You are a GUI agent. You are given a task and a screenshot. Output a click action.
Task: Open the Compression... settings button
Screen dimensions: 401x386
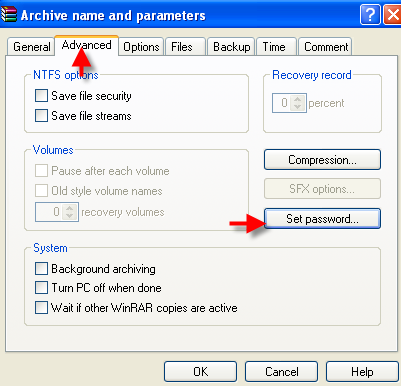click(x=322, y=160)
